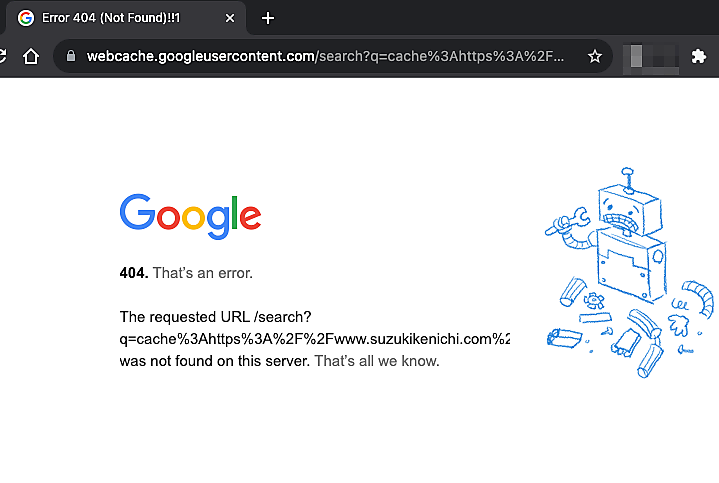This screenshot has width=719, height=483.
Task: Click "The requested URL /search?" line
Action: pyautogui.click(x=215, y=317)
